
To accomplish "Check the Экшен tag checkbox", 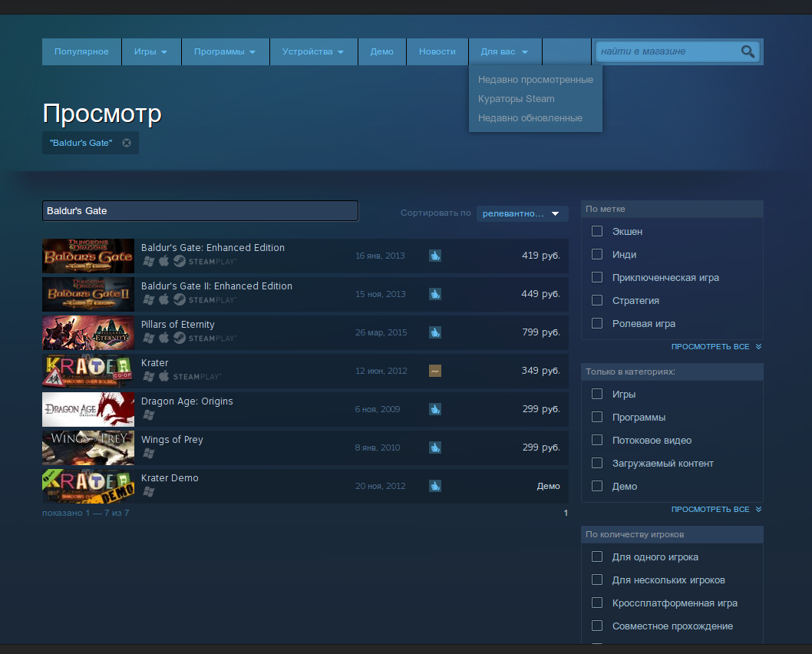I will pos(597,231).
